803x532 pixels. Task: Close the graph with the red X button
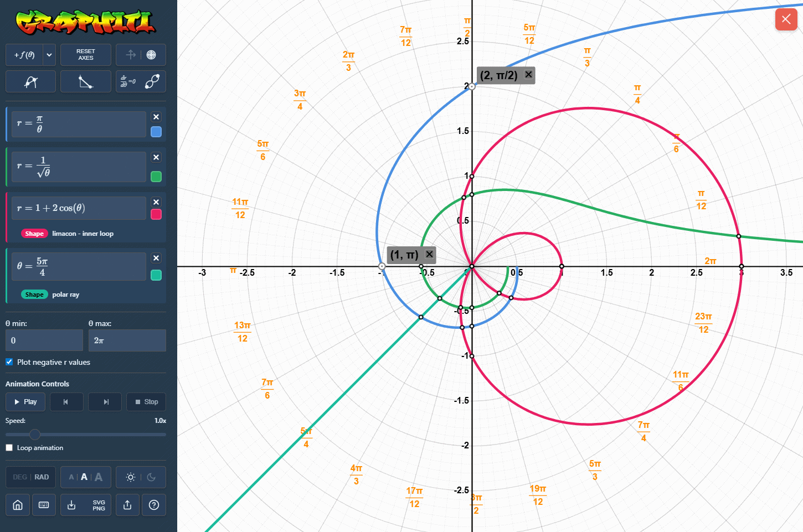pyautogui.click(x=786, y=19)
